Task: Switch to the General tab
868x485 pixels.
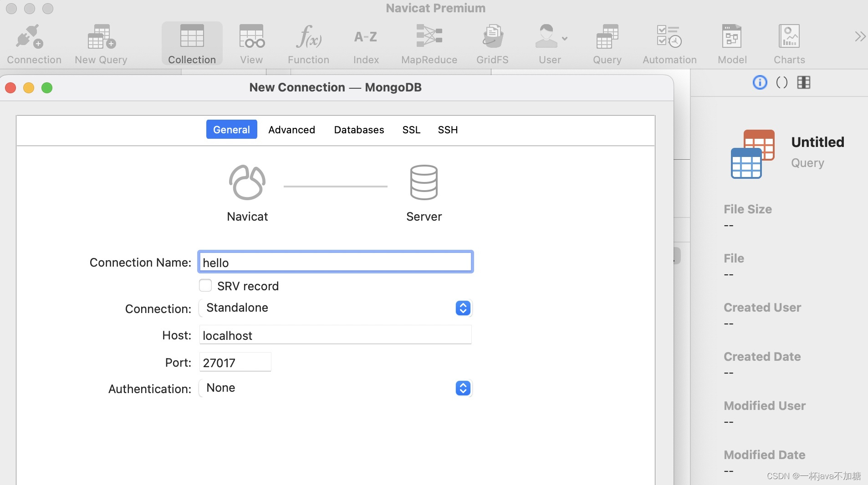Action: click(231, 130)
